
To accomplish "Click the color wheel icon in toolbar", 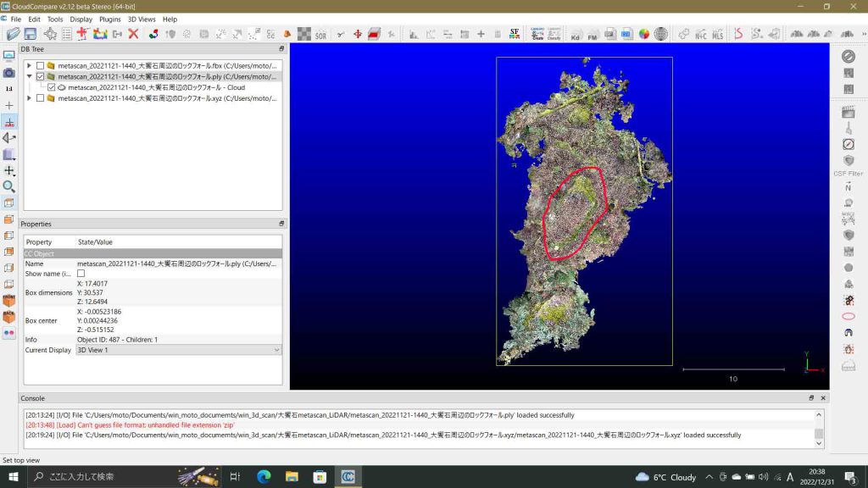I will click(x=644, y=34).
